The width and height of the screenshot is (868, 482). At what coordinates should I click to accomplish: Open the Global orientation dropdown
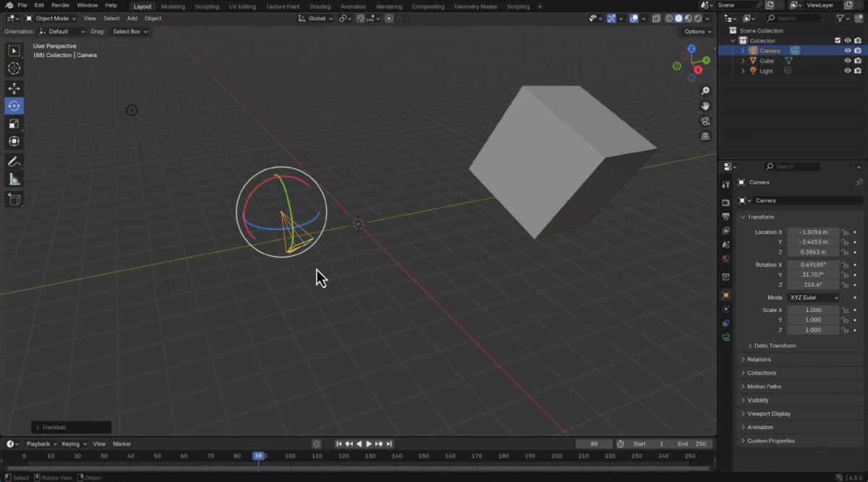click(316, 18)
